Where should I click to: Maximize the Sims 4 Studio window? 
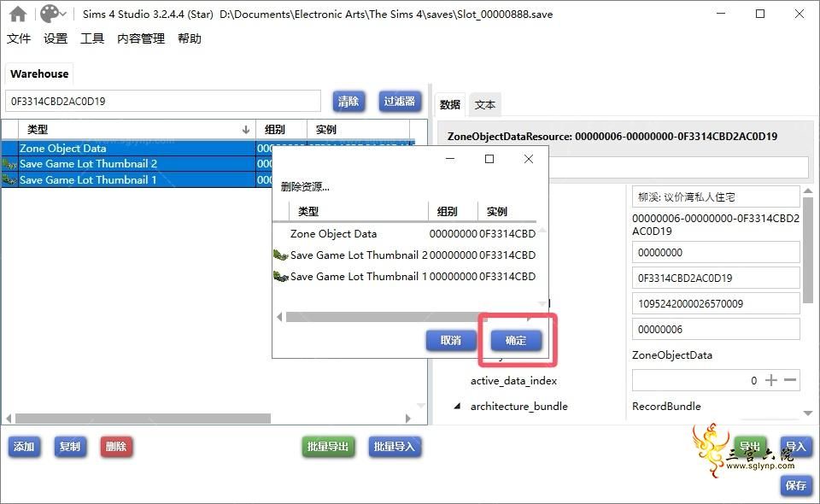[x=760, y=14]
